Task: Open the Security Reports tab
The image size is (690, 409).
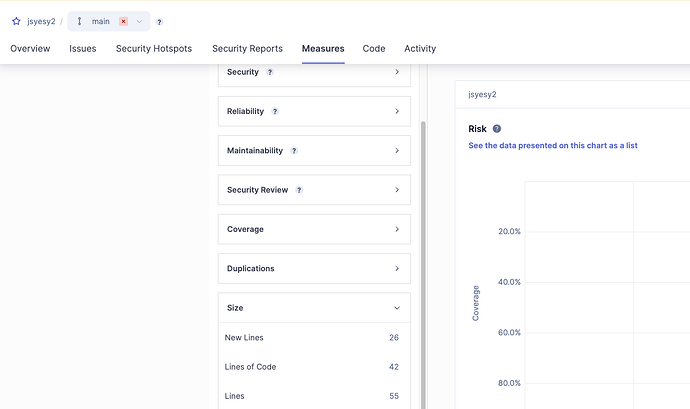Action: pos(247,48)
